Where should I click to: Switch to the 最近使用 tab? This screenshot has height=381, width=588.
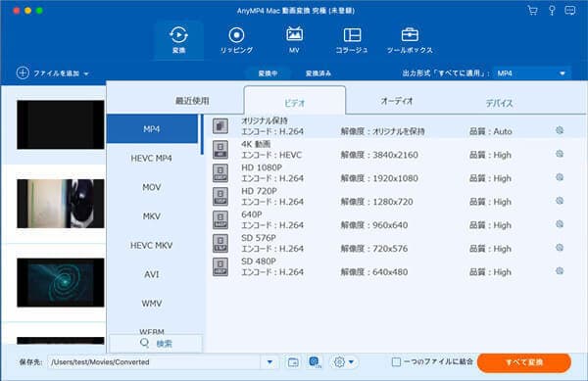coord(192,101)
